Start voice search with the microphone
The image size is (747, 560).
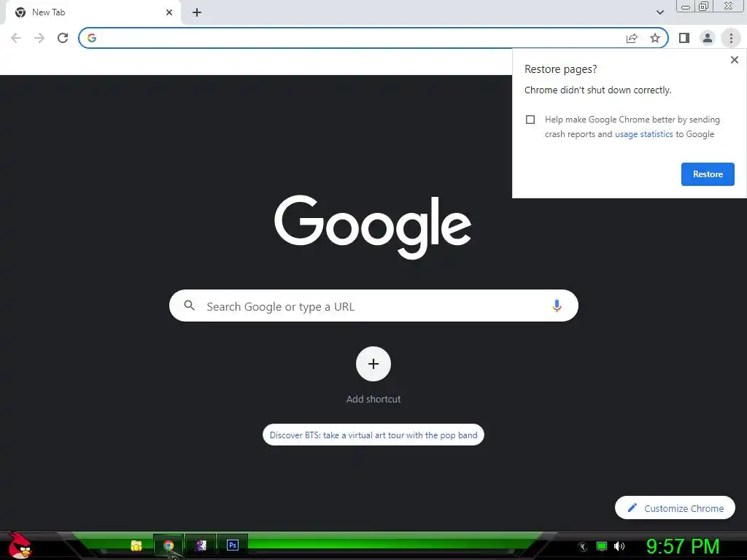pyautogui.click(x=557, y=306)
